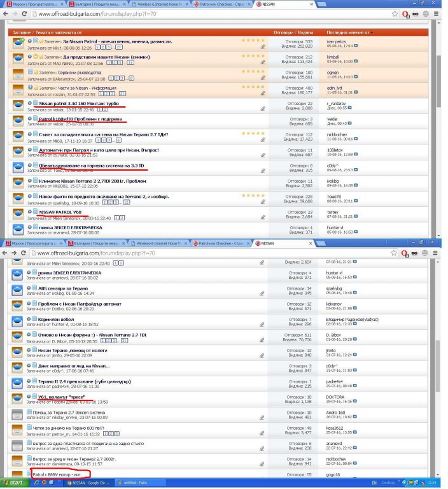Open thread 'Проблем с Нисан Патфайдър автомат'
The image size is (448, 489).
[80, 304]
